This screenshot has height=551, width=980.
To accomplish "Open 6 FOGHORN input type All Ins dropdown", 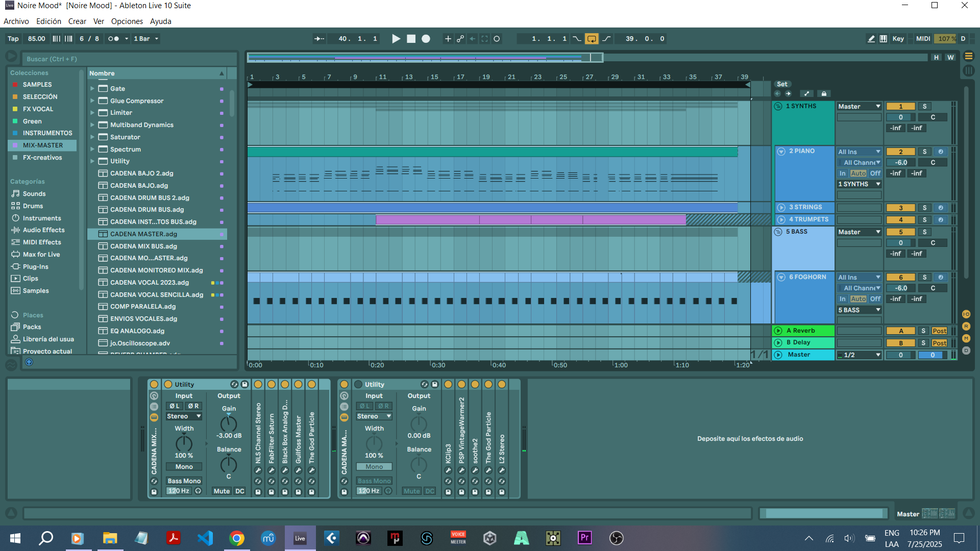I will 859,278.
